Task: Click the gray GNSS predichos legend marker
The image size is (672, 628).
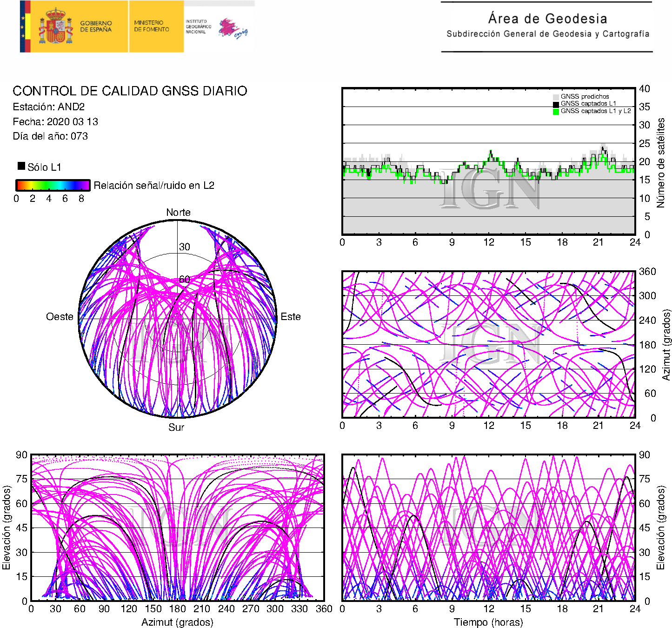Action: click(x=556, y=97)
